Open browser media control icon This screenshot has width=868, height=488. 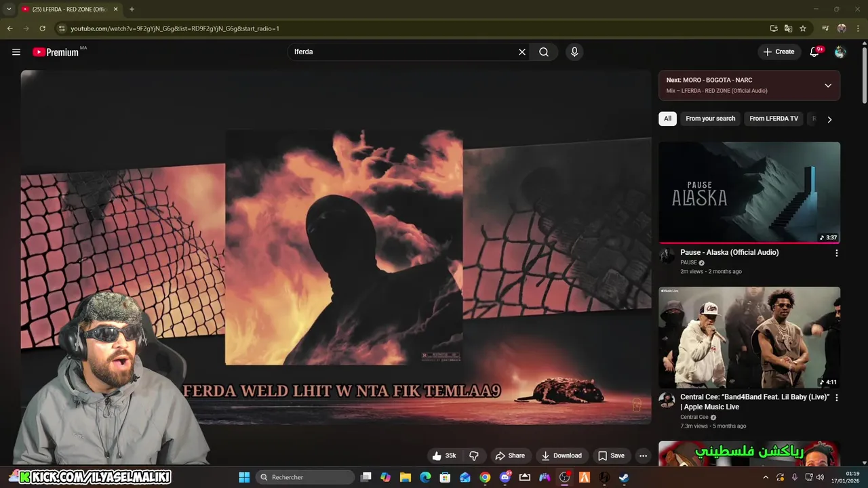825,28
